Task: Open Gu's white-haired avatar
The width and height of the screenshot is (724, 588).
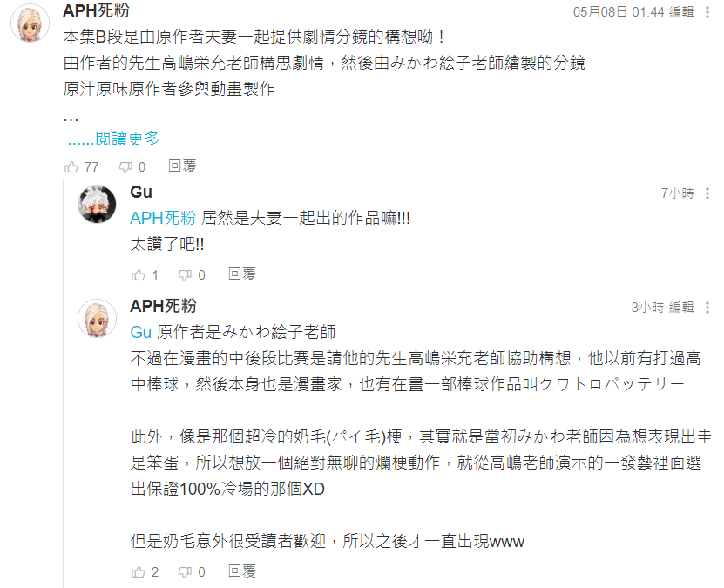Action: pyautogui.click(x=97, y=204)
